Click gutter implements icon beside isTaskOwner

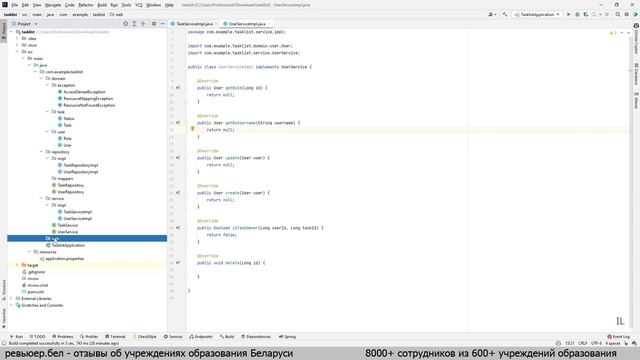pos(178,228)
